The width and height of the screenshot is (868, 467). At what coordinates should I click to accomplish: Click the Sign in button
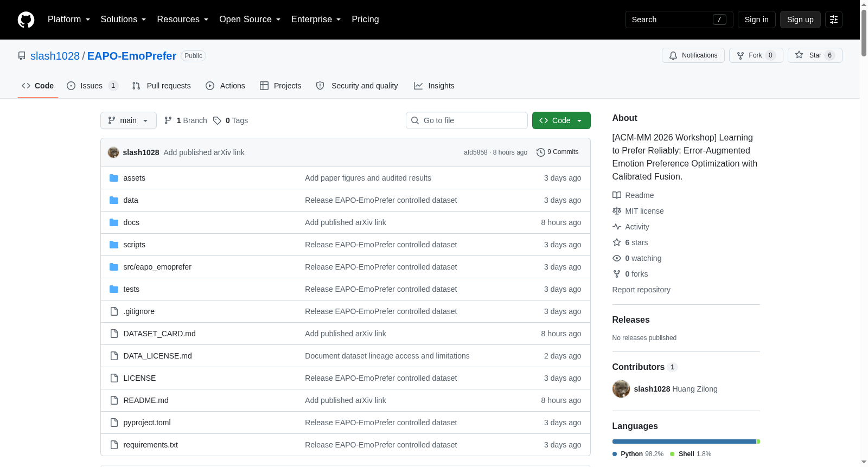[x=757, y=20]
